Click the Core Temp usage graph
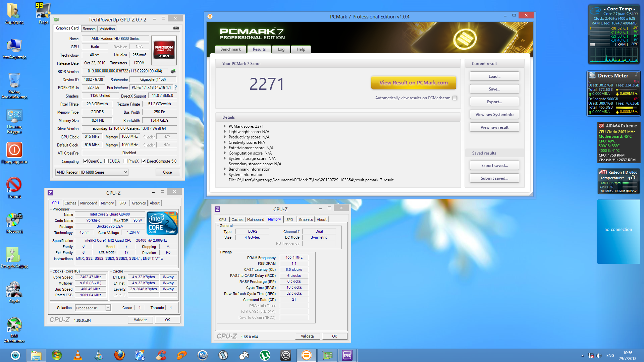The width and height of the screenshot is (644, 362). coord(614,55)
